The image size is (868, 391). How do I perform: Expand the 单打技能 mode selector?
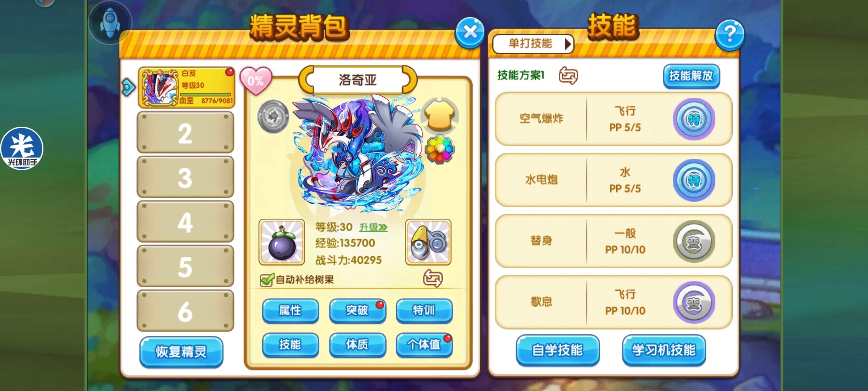(533, 44)
